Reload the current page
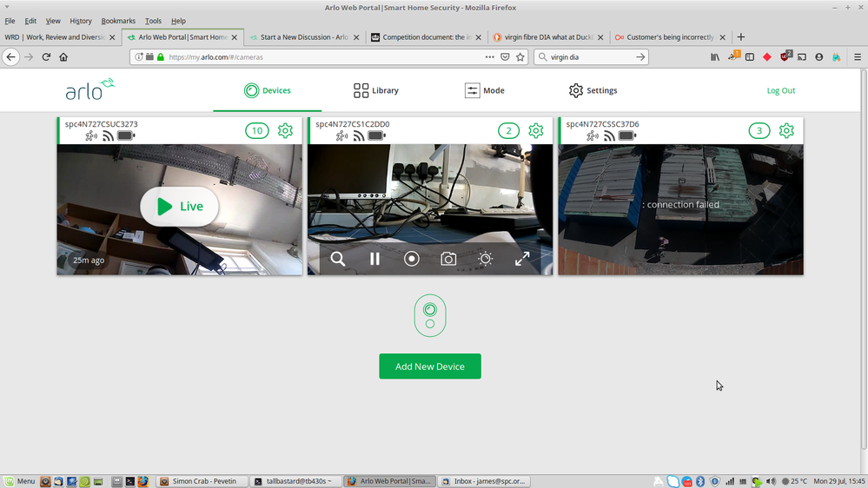Screen dimensions: 868x488 (47, 57)
